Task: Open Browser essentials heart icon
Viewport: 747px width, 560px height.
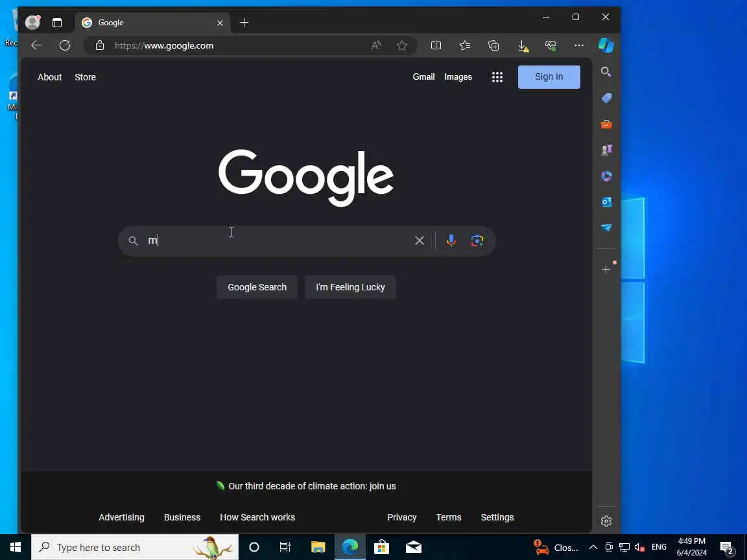Action: click(x=551, y=45)
